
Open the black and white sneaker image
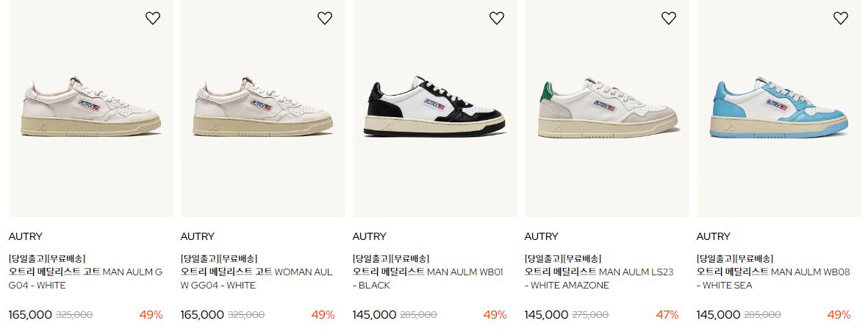pyautogui.click(x=434, y=108)
